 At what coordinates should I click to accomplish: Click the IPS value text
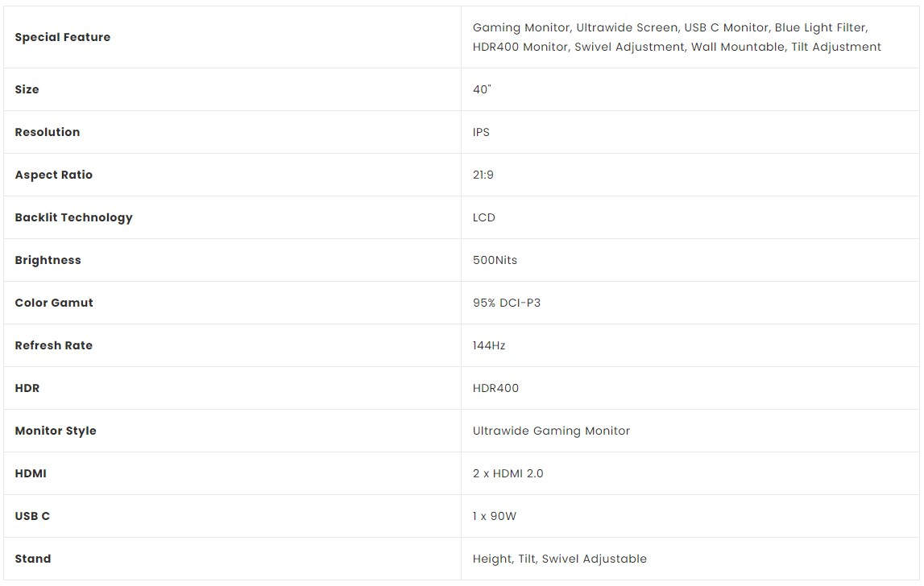(x=481, y=132)
